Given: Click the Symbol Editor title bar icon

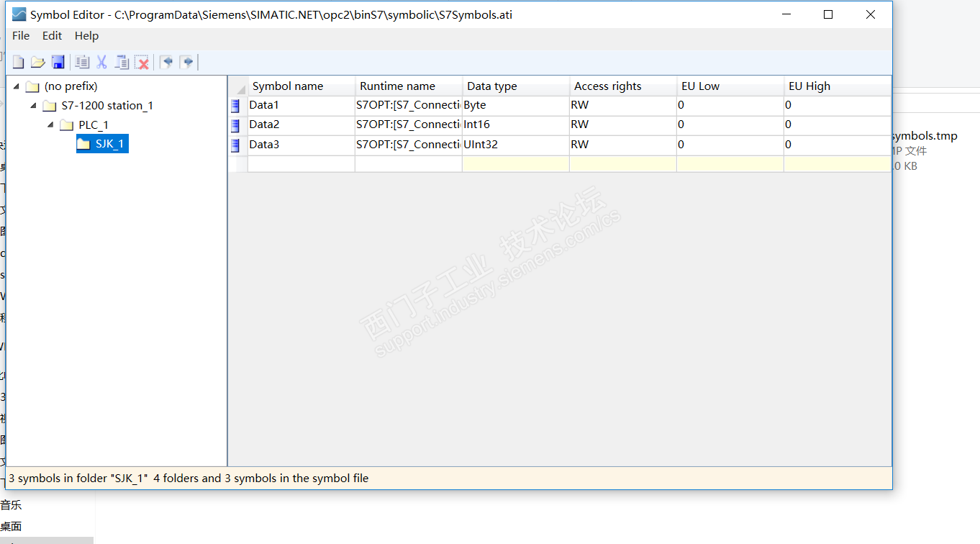Looking at the screenshot, I should 19,14.
